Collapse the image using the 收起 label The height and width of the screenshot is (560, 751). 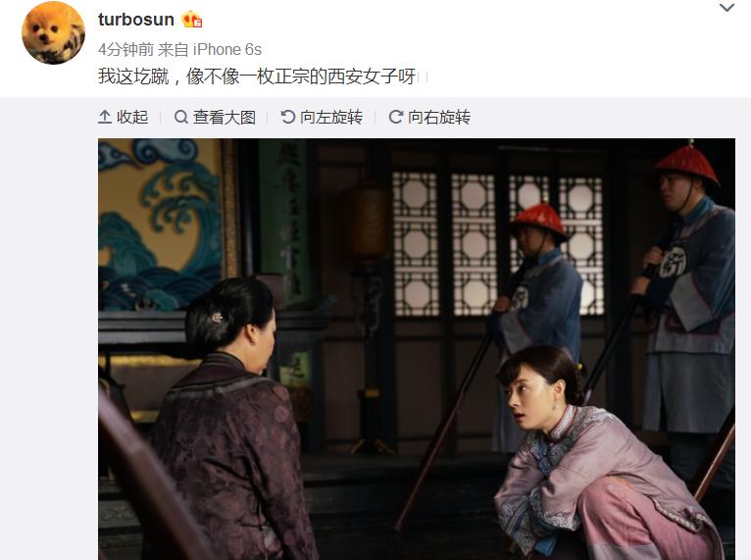click(132, 117)
